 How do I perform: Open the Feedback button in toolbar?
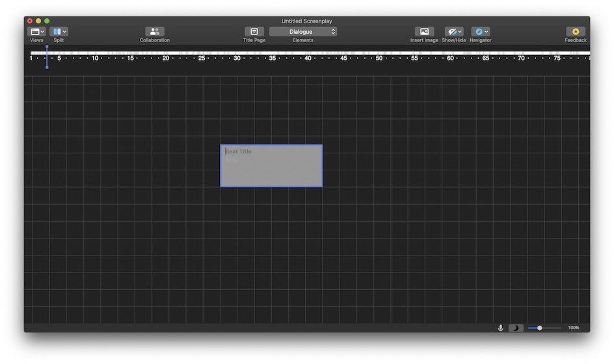click(x=575, y=31)
